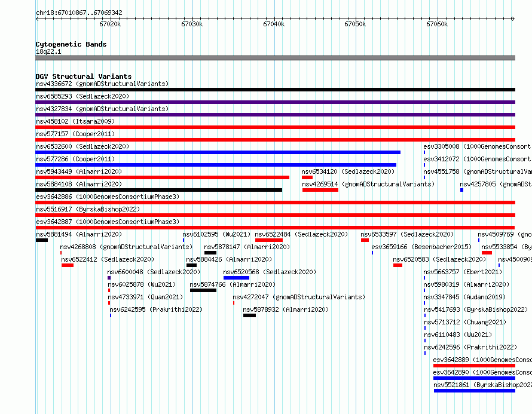
Task: Click nsv6532600 (Sedlazeck2020) label
Action: tap(82, 146)
